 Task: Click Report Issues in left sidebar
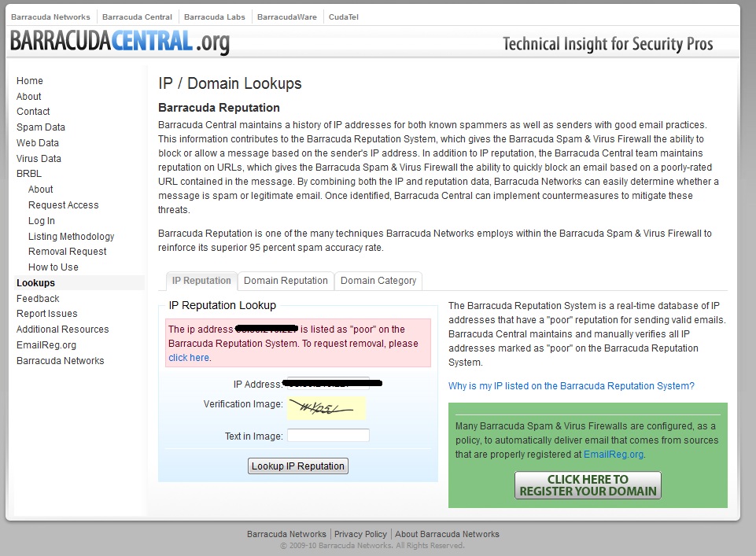(x=47, y=314)
